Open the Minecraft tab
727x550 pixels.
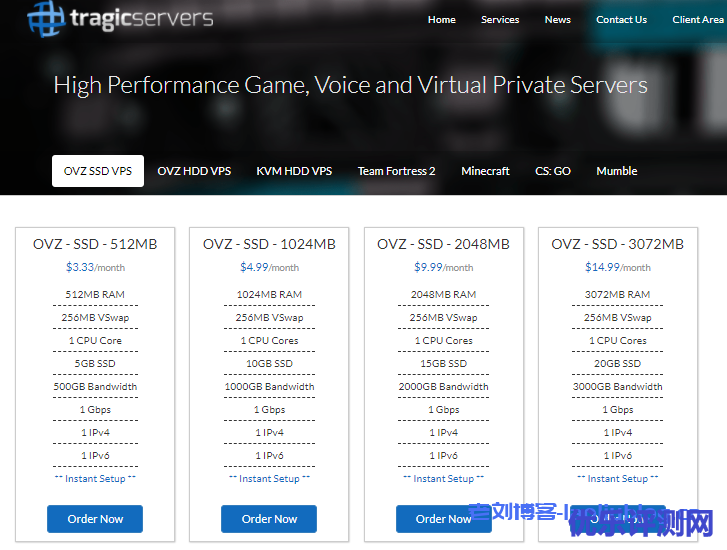[x=485, y=171]
